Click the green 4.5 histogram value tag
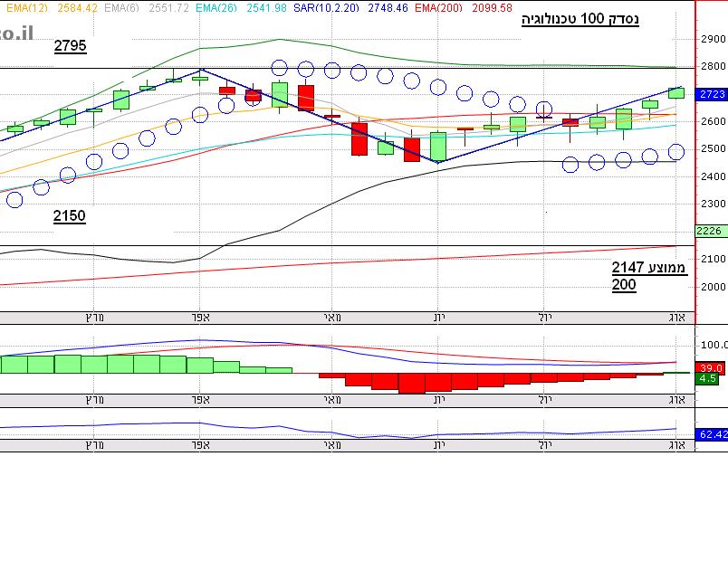Image resolution: width=728 pixels, height=580 pixels. pyautogui.click(x=709, y=379)
